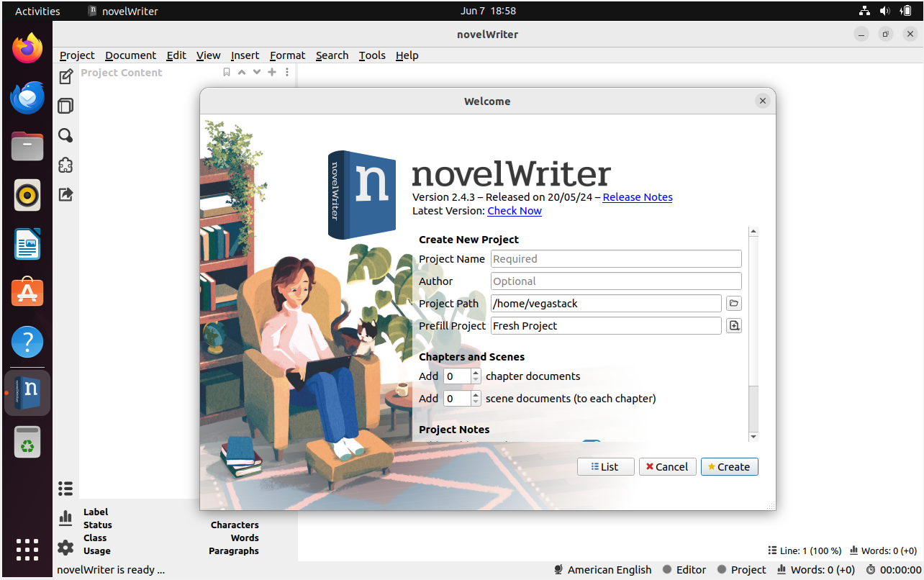Open the Project Content more options menu
This screenshot has width=924, height=580.
coord(287,72)
